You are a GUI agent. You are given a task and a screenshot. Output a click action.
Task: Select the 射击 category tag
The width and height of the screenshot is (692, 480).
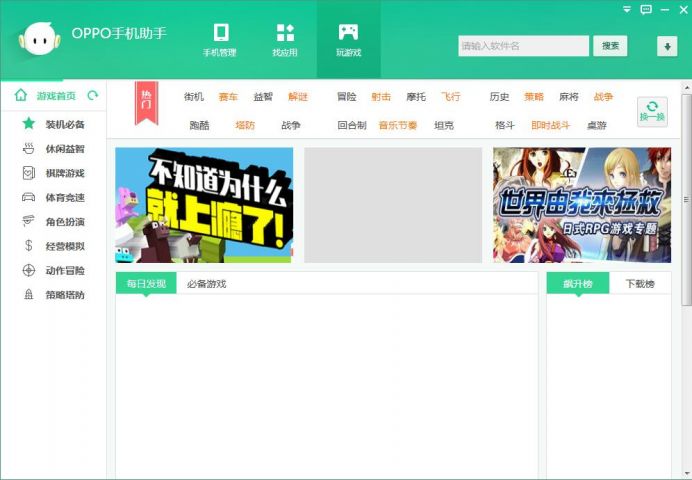381,97
